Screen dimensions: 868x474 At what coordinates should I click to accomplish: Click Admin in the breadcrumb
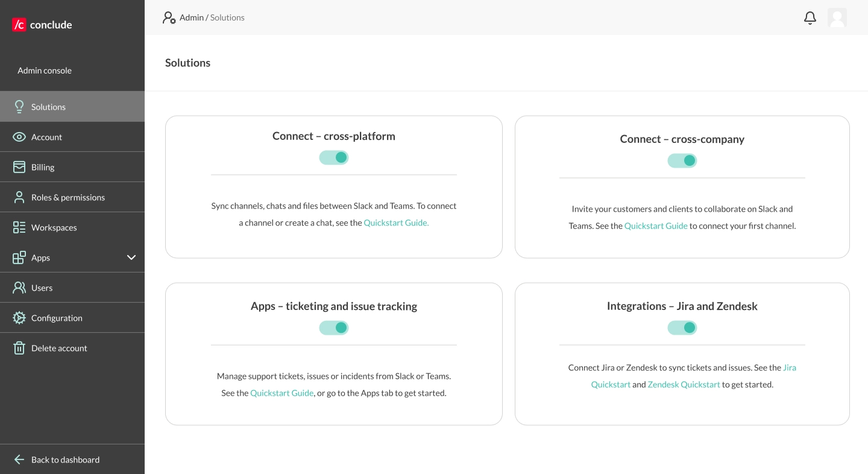192,17
